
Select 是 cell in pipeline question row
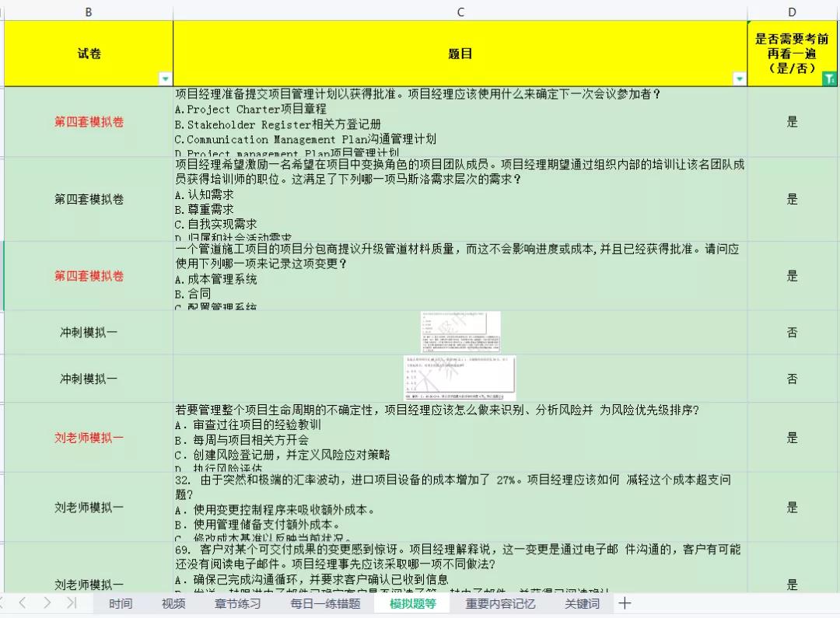pos(792,276)
